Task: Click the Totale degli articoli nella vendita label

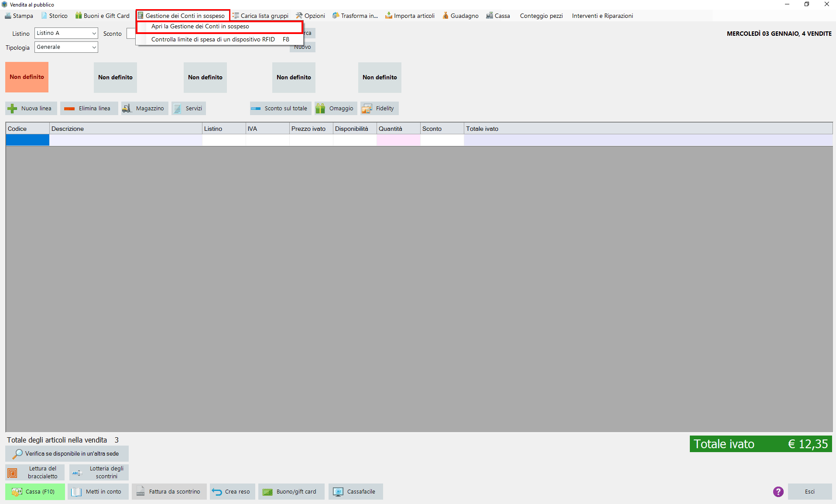Action: [x=57, y=440]
